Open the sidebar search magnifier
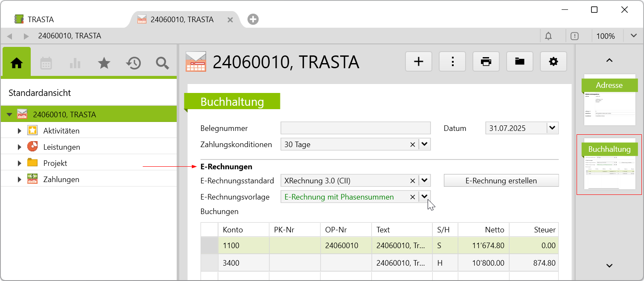644x281 pixels. pyautogui.click(x=162, y=63)
